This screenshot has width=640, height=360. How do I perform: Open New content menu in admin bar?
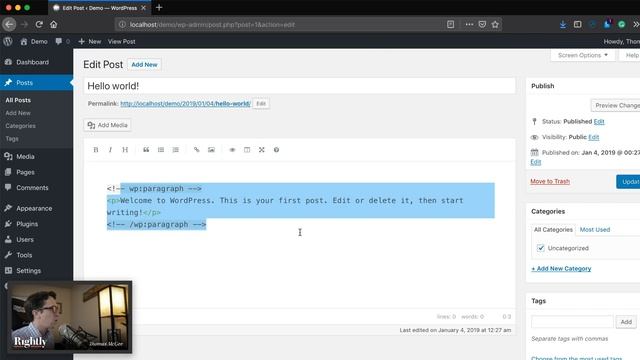tap(90, 41)
